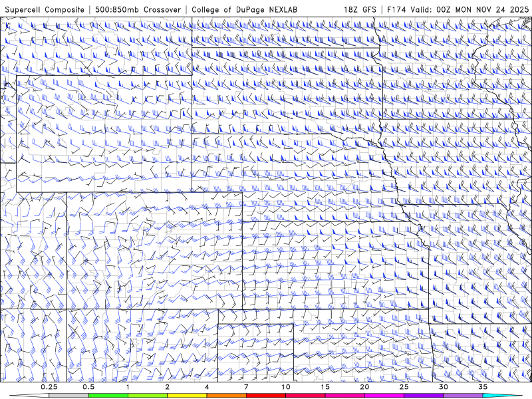Click the colorbar label 2
The image size is (532, 399).
168,387
